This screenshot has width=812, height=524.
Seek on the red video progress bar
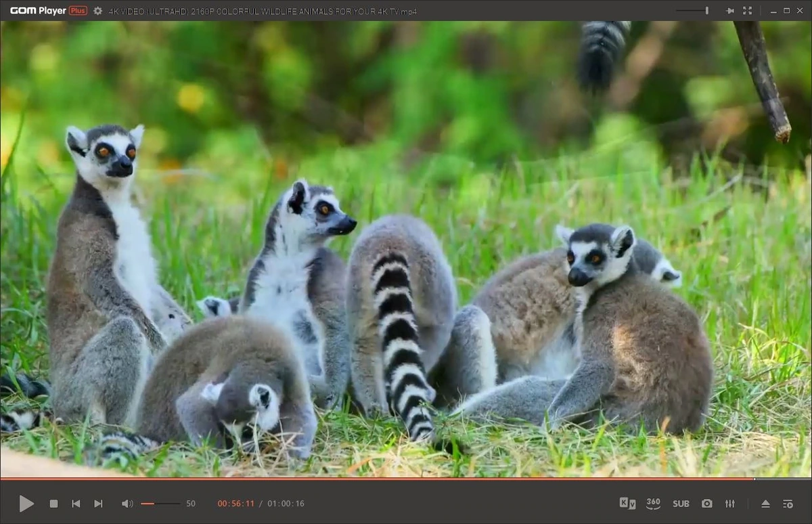pyautogui.click(x=406, y=479)
